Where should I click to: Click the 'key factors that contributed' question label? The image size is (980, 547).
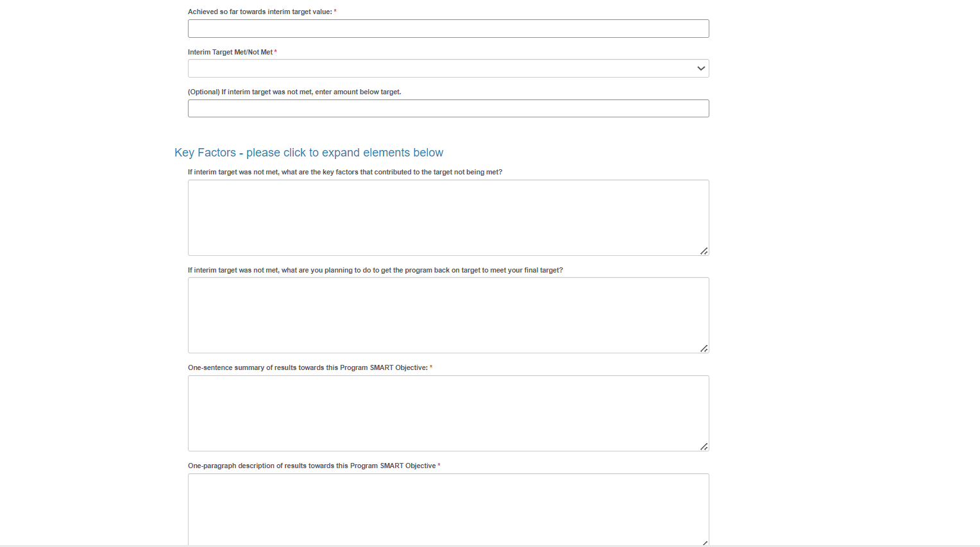[344, 173]
